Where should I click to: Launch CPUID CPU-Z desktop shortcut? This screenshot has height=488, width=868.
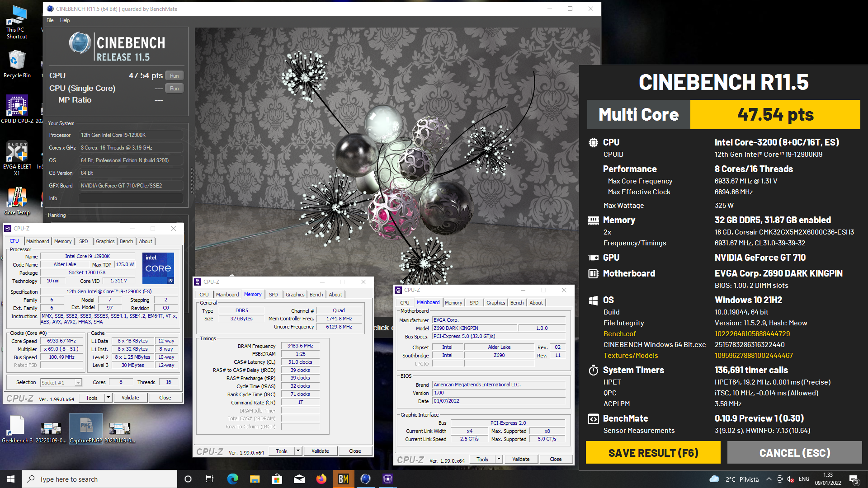(x=17, y=108)
